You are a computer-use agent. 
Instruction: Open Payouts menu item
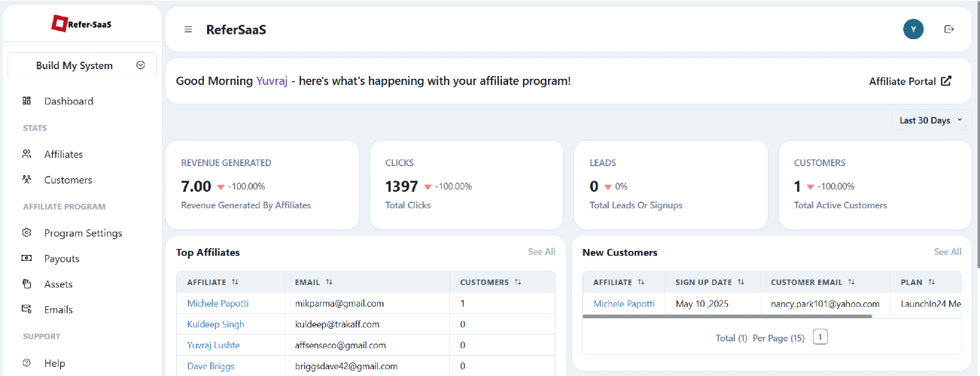62,259
